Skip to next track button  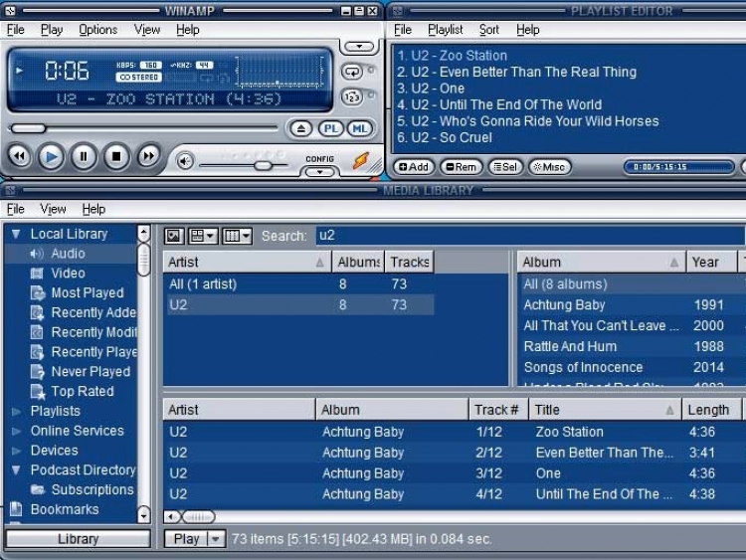click(148, 156)
